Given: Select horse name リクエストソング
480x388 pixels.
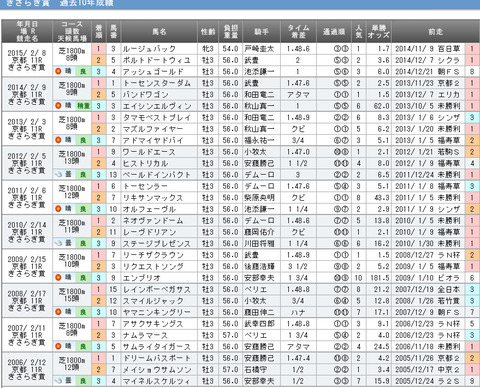Looking at the screenshot, I should pyautogui.click(x=153, y=267).
